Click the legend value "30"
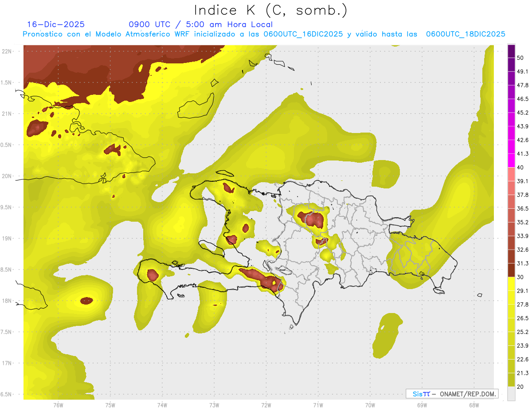Image resolution: width=532 pixels, height=411 pixels. tap(521, 277)
